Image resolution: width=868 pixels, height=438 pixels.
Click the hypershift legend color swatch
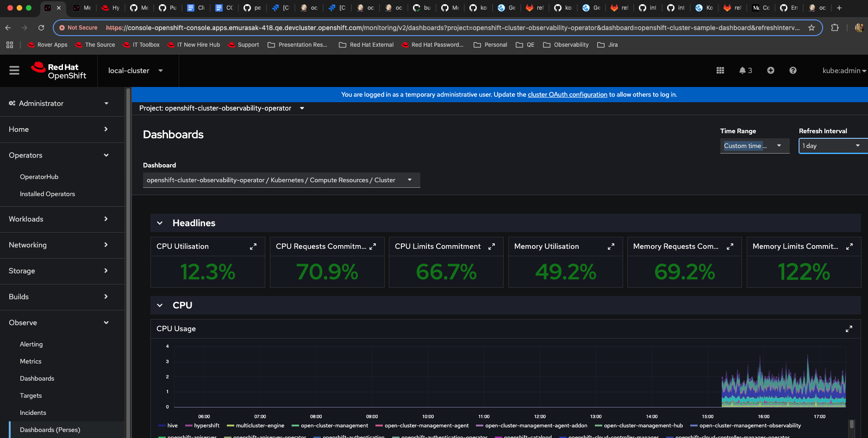pos(189,426)
